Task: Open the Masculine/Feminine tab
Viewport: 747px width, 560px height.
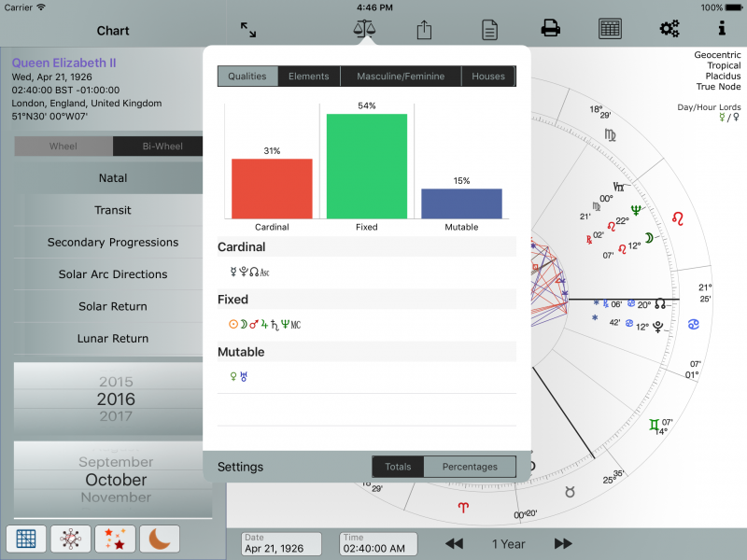Action: tap(401, 77)
